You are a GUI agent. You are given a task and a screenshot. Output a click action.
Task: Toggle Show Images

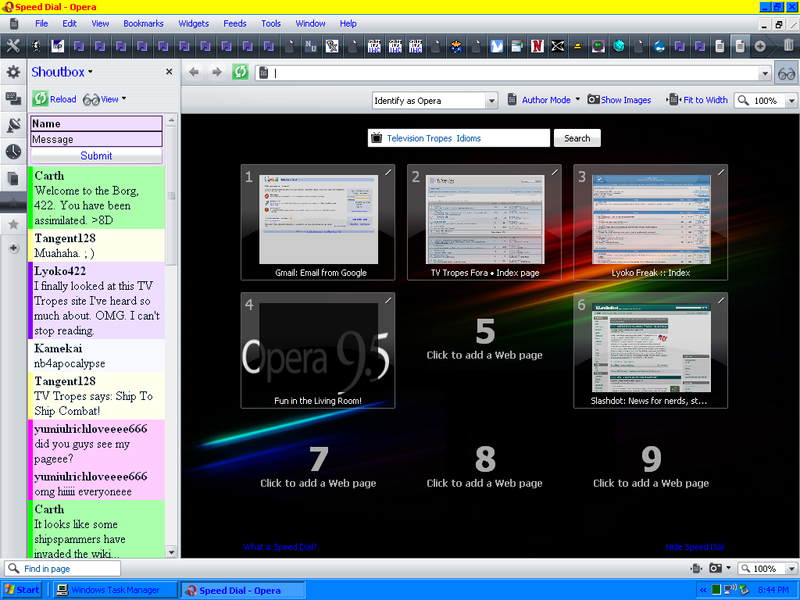pos(619,100)
